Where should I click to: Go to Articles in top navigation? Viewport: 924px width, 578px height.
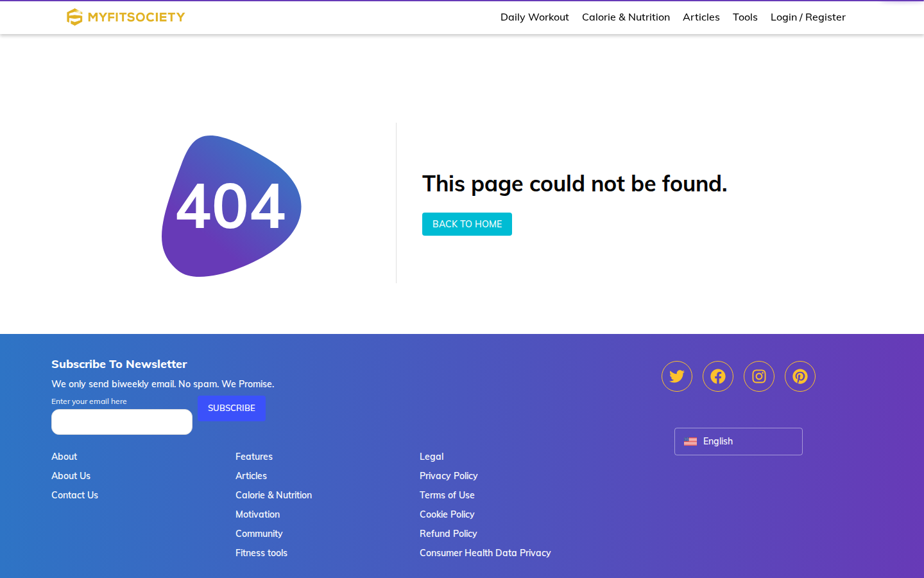click(x=701, y=17)
